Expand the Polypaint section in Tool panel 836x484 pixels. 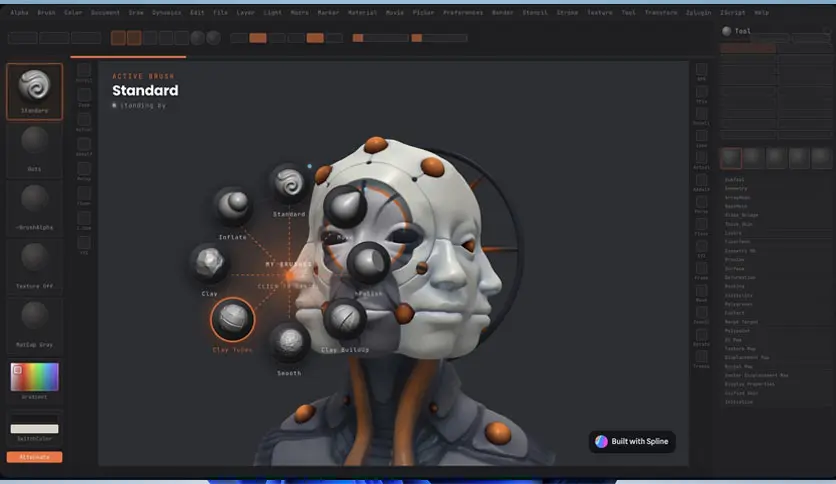click(737, 331)
